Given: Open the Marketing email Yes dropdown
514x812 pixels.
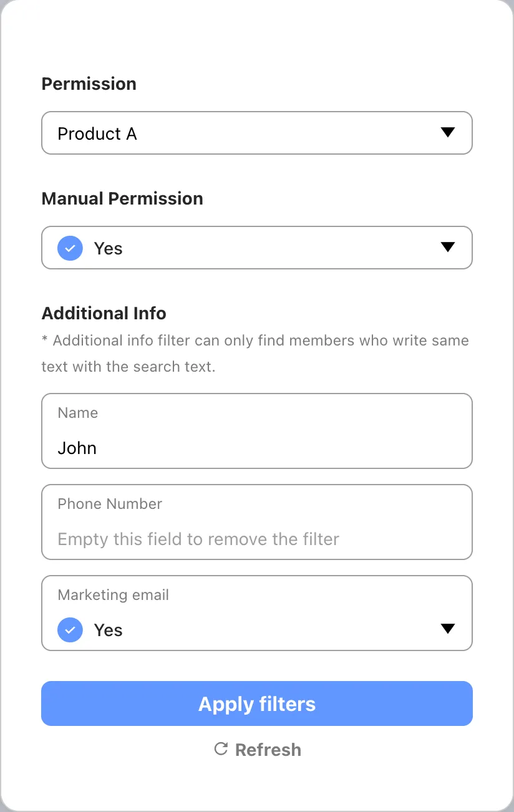Looking at the screenshot, I should click(x=256, y=629).
